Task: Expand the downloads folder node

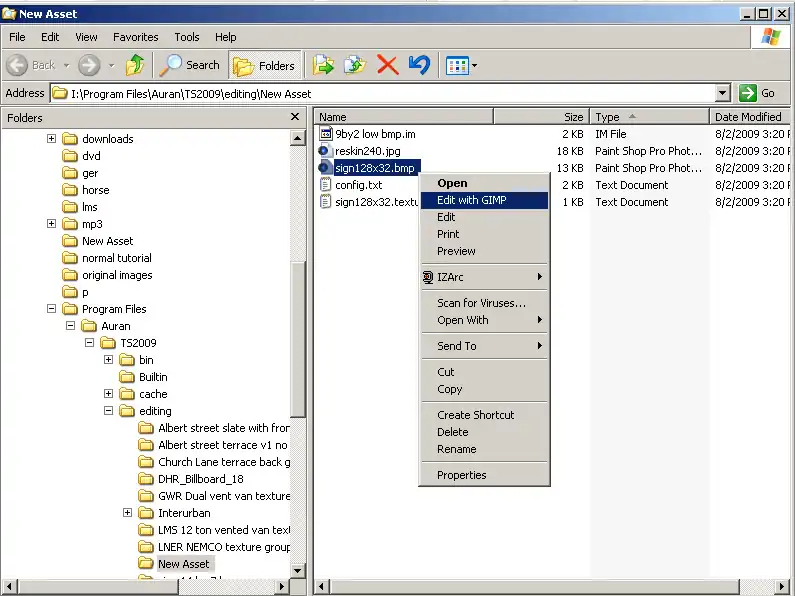Action: point(52,139)
